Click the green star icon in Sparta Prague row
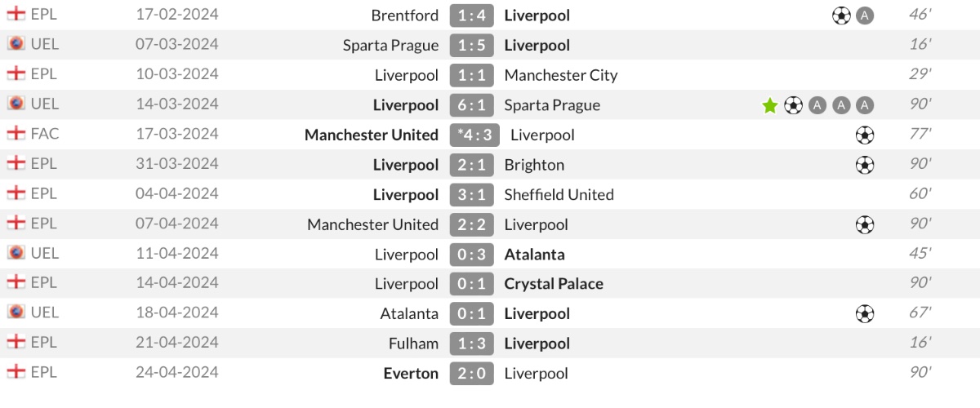The height and width of the screenshot is (408, 980). (x=769, y=105)
